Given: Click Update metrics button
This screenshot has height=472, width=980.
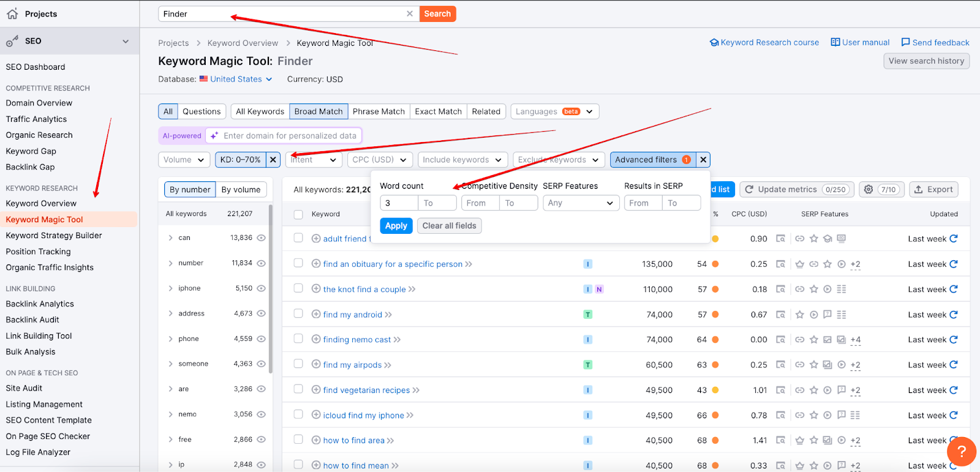Looking at the screenshot, I should [796, 189].
